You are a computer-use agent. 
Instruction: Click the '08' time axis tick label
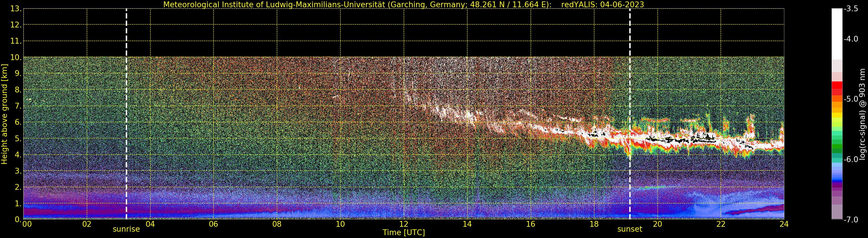click(277, 224)
